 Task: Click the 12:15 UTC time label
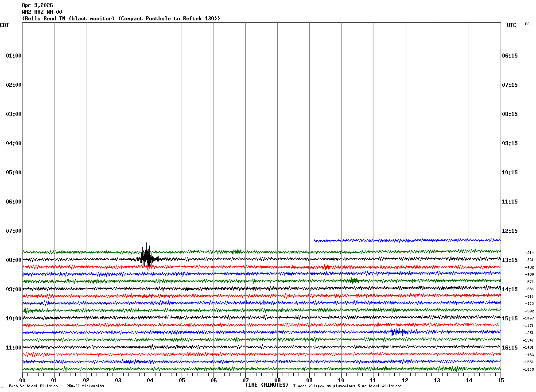tap(510, 231)
